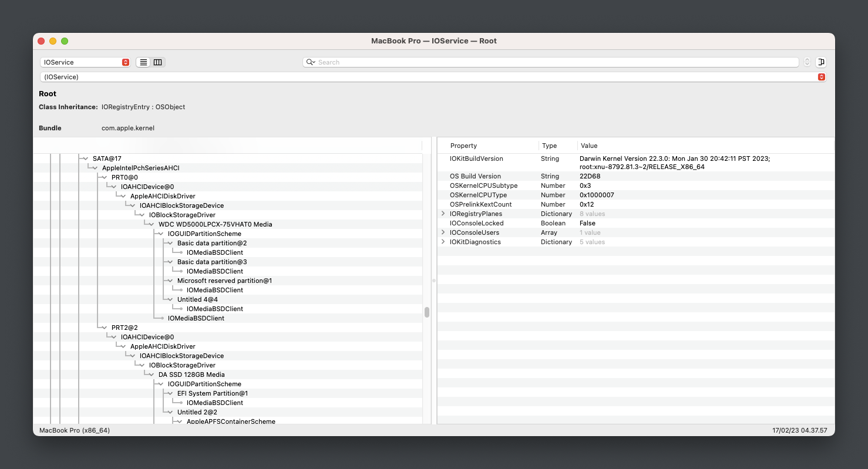The image size is (868, 469).
Task: Select the OS Build Version property
Action: click(x=635, y=176)
